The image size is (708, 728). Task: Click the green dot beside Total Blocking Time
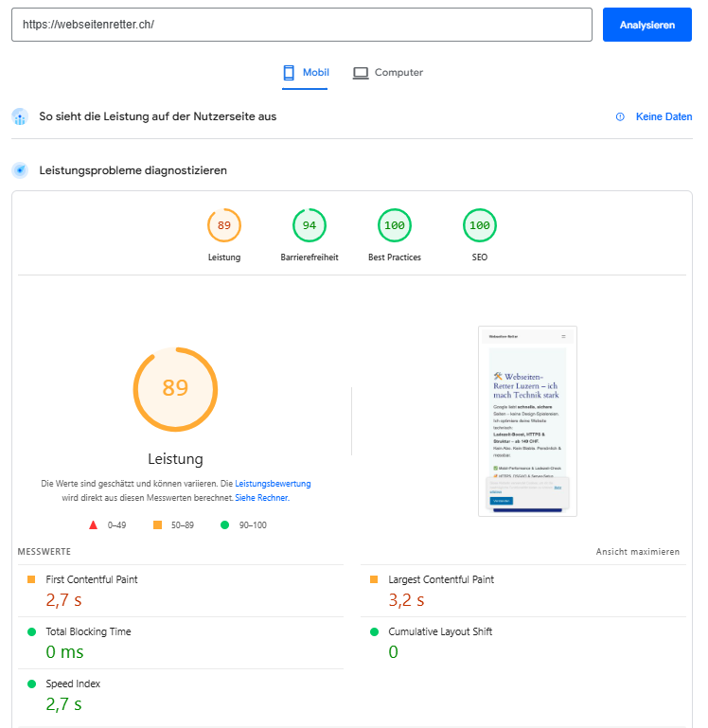click(x=31, y=631)
